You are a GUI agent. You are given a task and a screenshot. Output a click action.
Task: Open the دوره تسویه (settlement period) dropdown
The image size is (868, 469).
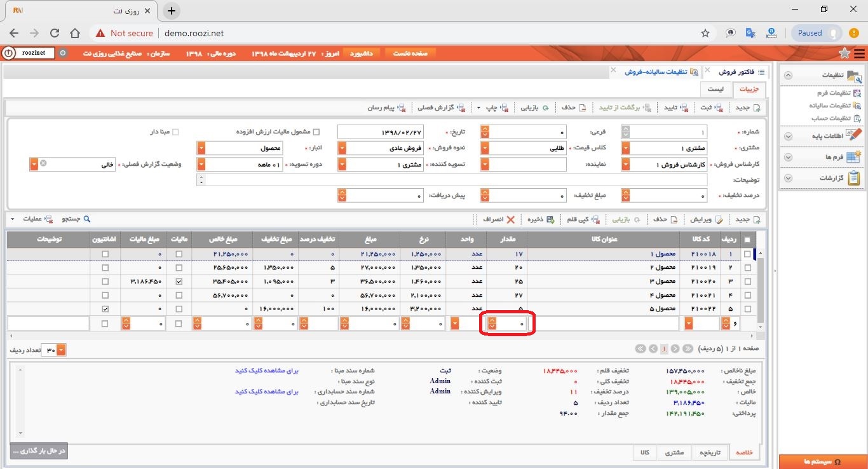201,165
